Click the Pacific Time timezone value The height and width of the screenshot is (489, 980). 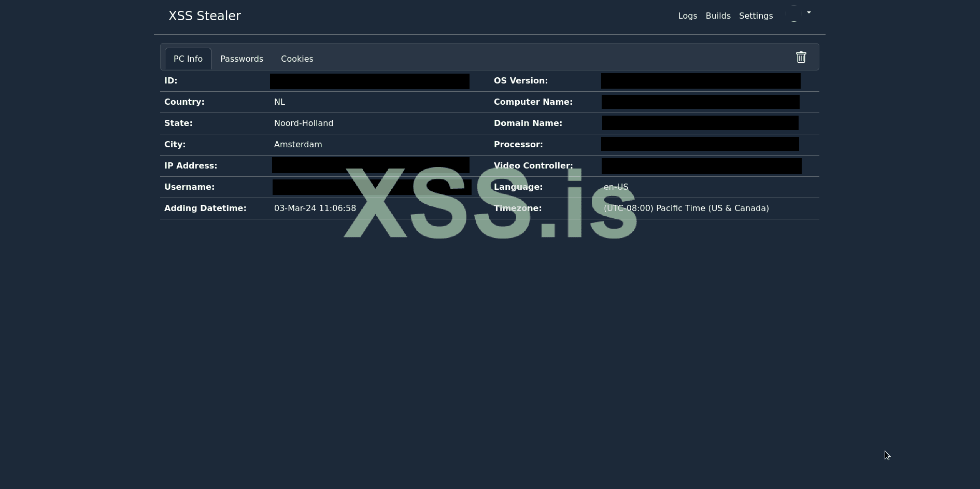pyautogui.click(x=686, y=208)
